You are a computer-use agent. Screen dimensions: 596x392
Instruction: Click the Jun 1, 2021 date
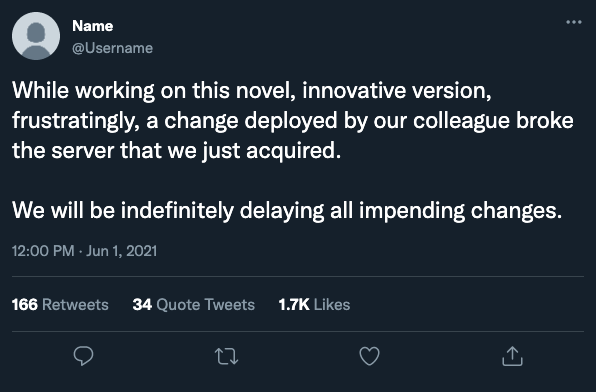(x=121, y=251)
